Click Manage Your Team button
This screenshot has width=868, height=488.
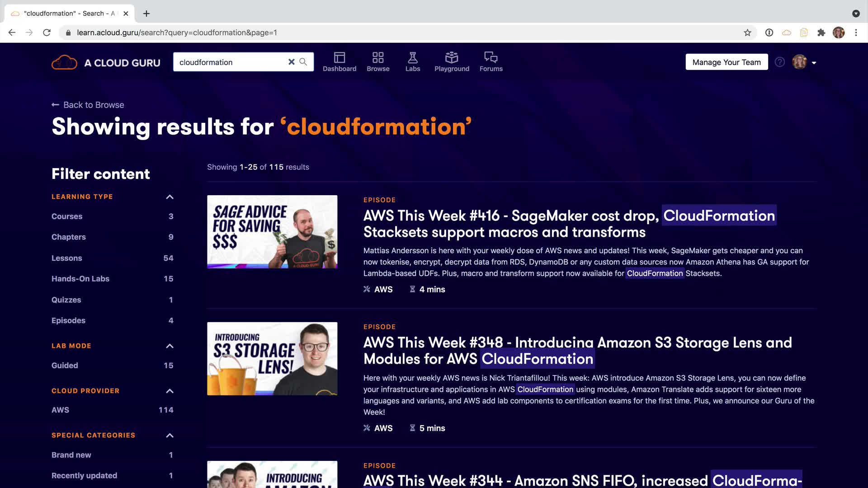[726, 62]
